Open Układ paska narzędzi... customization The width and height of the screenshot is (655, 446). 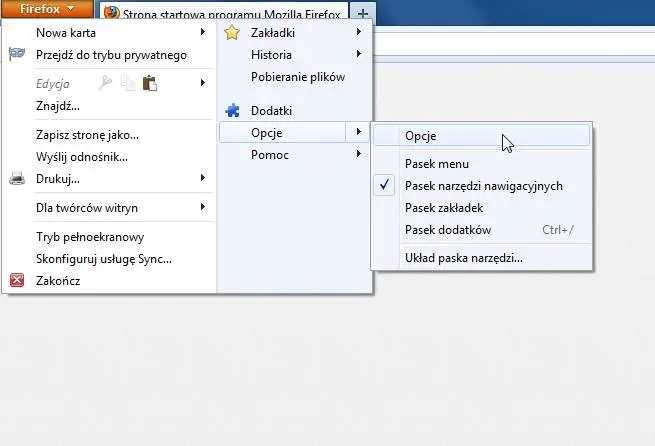(x=463, y=258)
